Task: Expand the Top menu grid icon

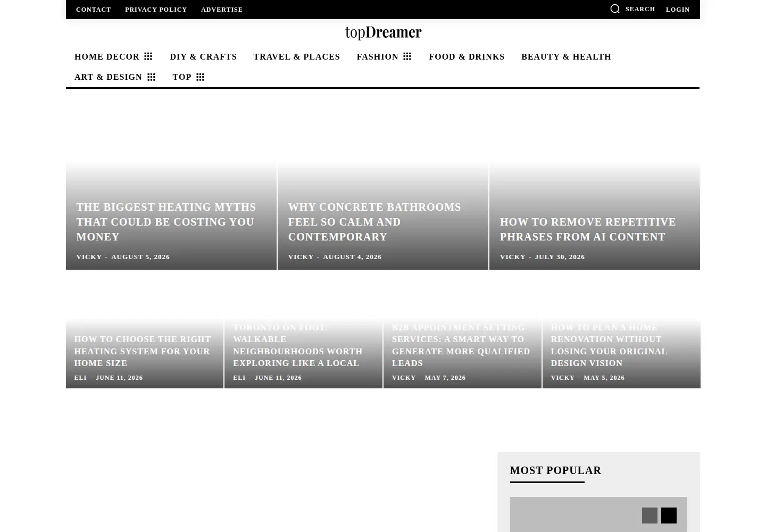Action: (x=201, y=77)
